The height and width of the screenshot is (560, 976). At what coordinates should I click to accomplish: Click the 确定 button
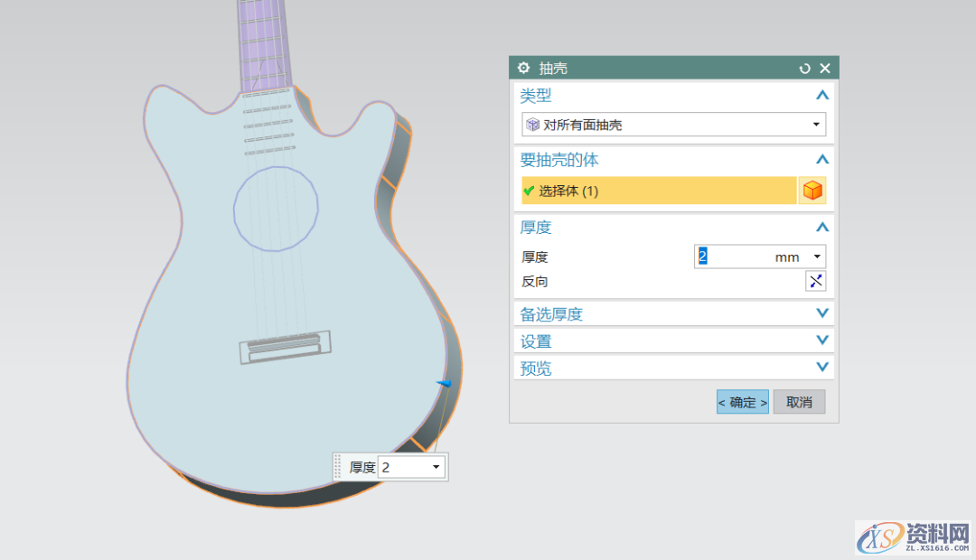pyautogui.click(x=742, y=402)
